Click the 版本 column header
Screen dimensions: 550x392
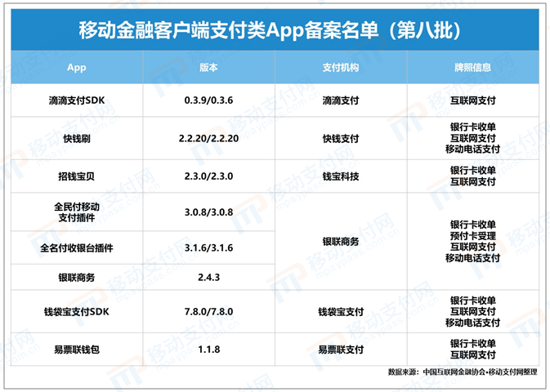click(208, 67)
